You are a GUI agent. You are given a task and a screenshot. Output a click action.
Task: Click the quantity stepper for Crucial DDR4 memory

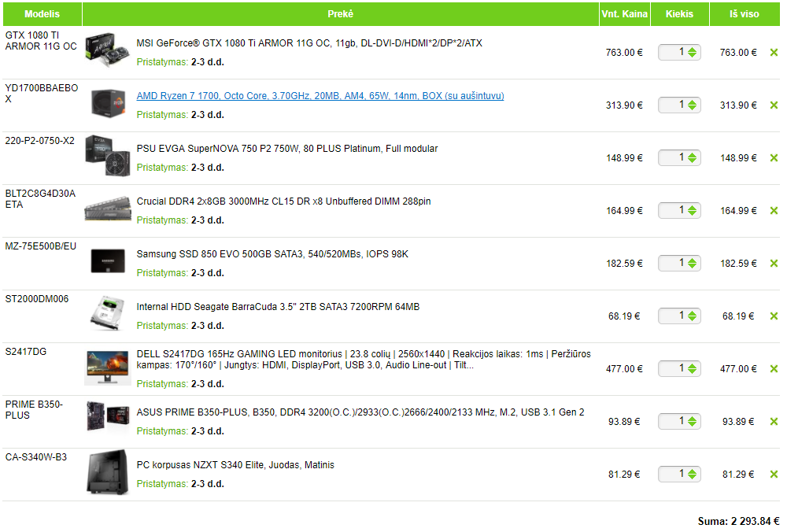click(692, 210)
